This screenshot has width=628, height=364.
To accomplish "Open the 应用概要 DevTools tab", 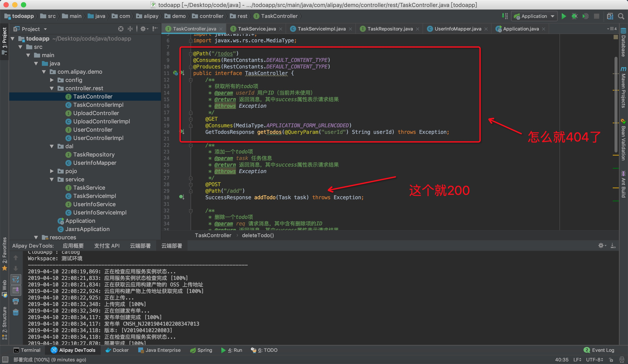I will point(73,246).
